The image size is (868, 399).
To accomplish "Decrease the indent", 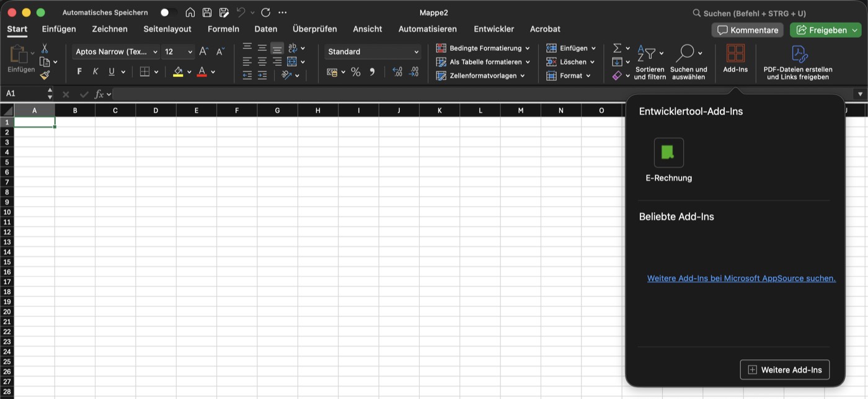I will tap(247, 75).
